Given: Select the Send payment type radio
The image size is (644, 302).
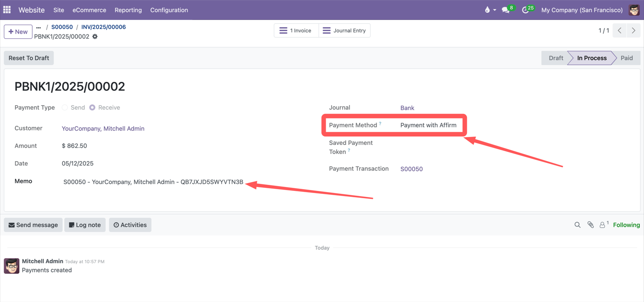Looking at the screenshot, I should click(65, 107).
